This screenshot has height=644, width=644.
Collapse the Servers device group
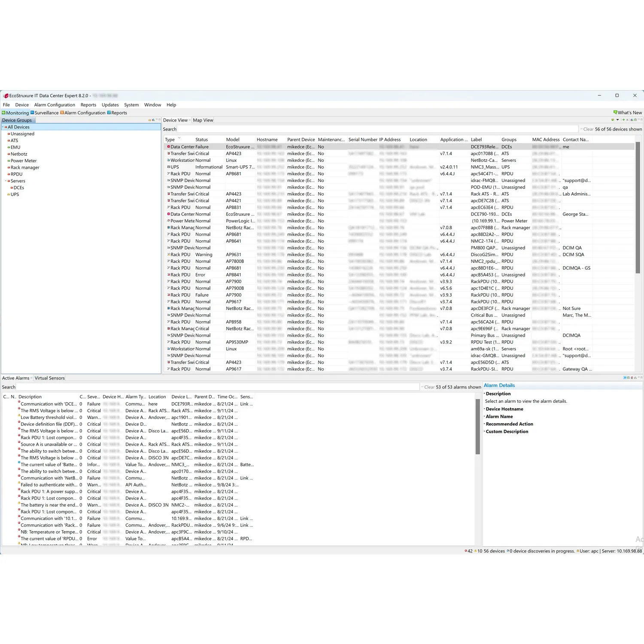pos(6,181)
